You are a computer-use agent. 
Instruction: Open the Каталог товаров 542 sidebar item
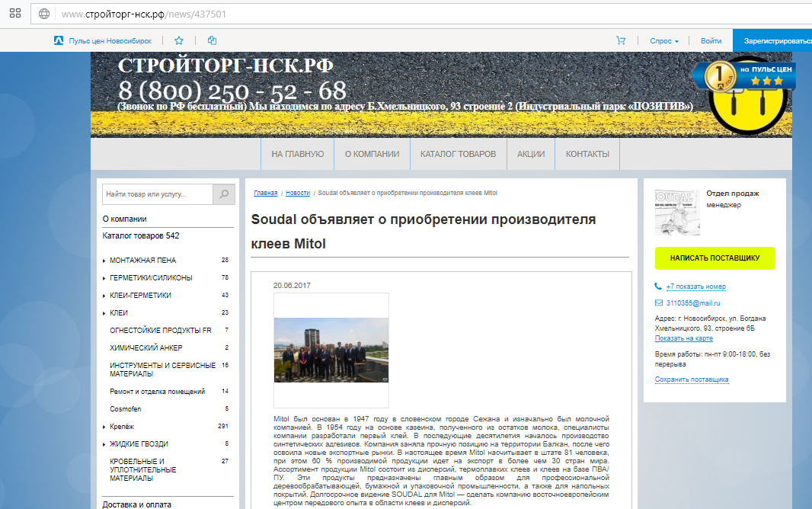(141, 235)
